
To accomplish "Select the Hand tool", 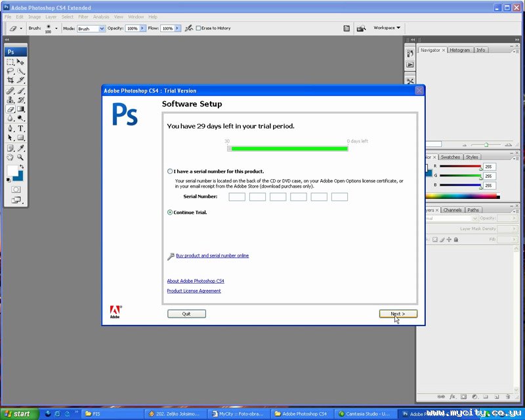I will pos(10,157).
